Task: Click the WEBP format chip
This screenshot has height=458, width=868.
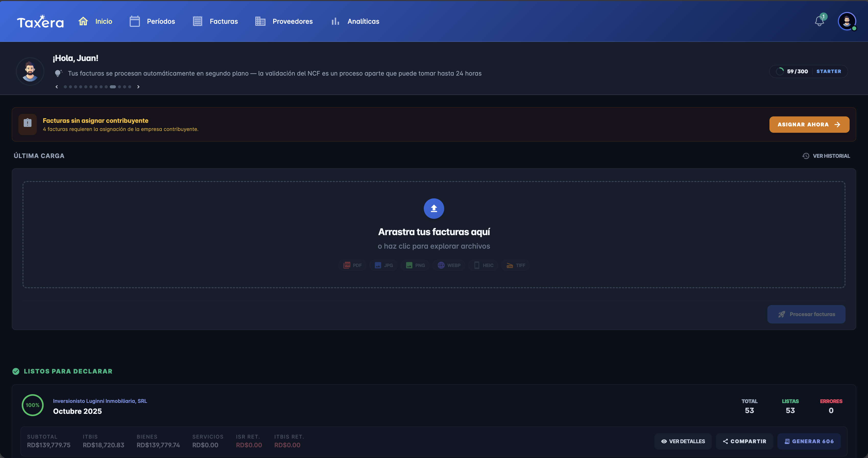Action: pyautogui.click(x=449, y=265)
